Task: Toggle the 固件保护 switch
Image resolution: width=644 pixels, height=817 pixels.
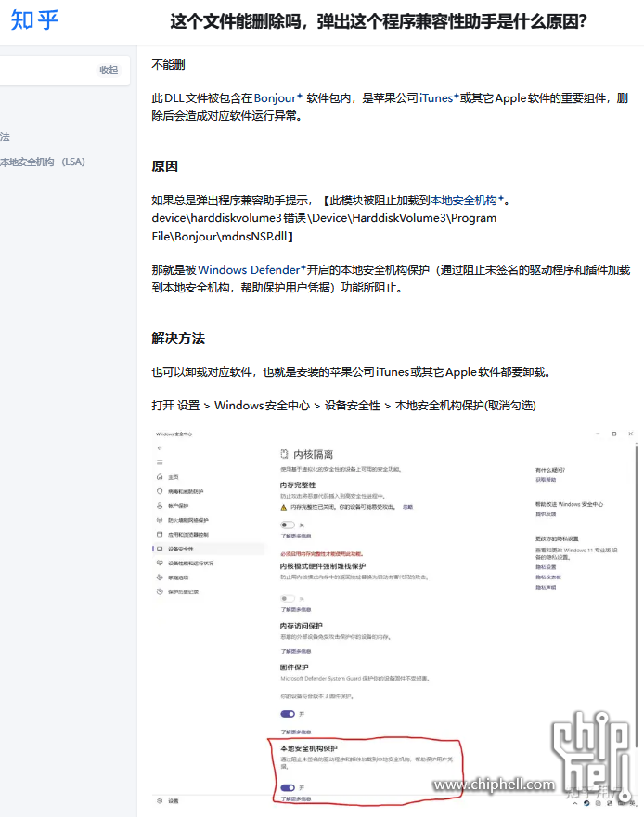Action: point(287,713)
